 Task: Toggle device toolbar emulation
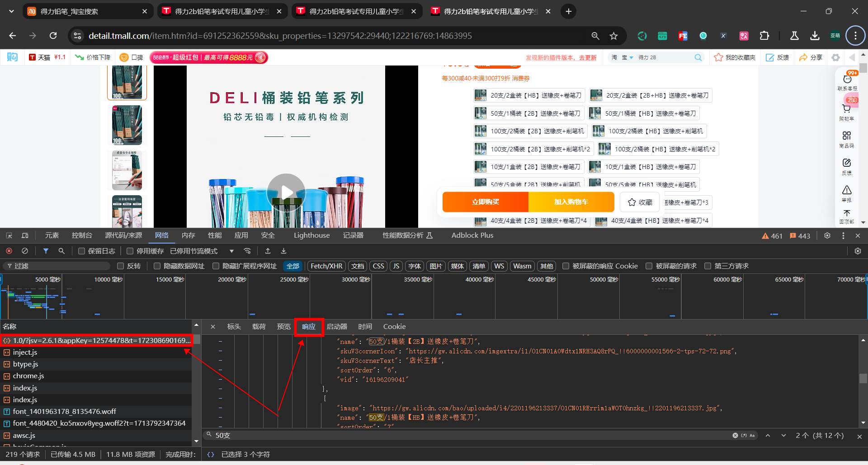pyautogui.click(x=25, y=235)
